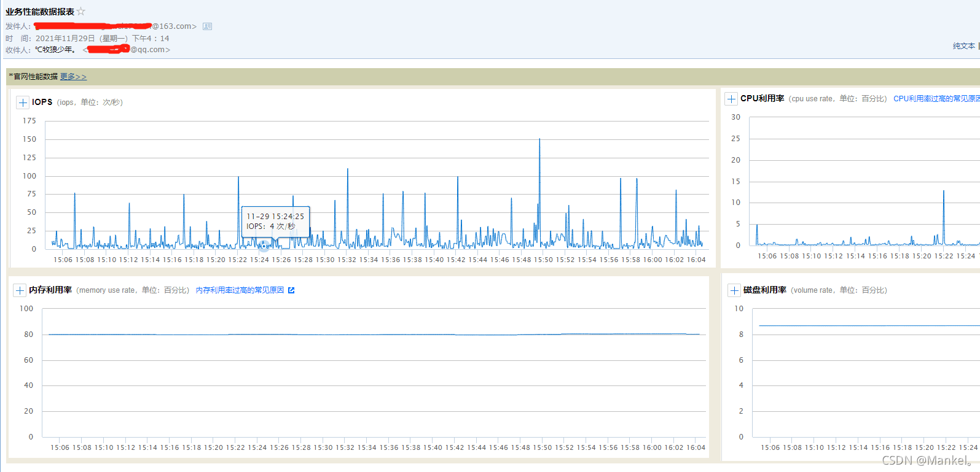The image size is (980, 472).
Task: Expand the 磁盘利用率 chart plus icon
Action: 734,290
